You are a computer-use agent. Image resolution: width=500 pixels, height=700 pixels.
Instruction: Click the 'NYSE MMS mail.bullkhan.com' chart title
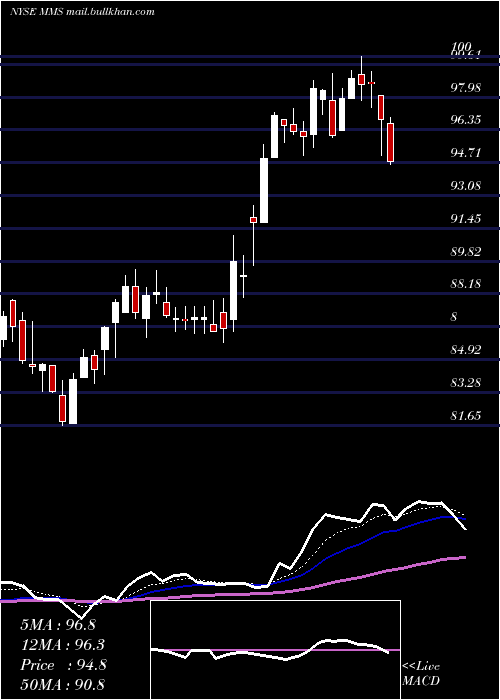coord(82,12)
